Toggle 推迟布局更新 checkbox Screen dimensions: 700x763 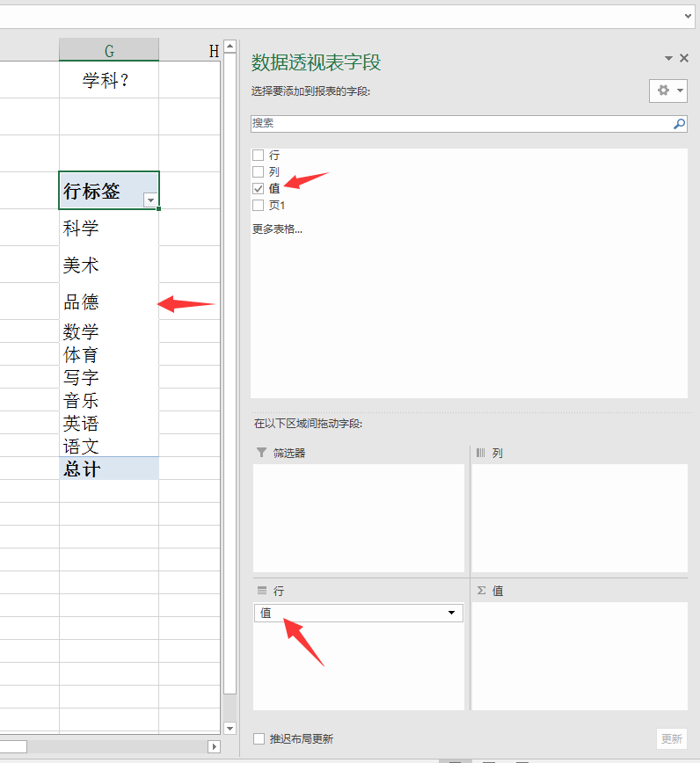(x=259, y=738)
